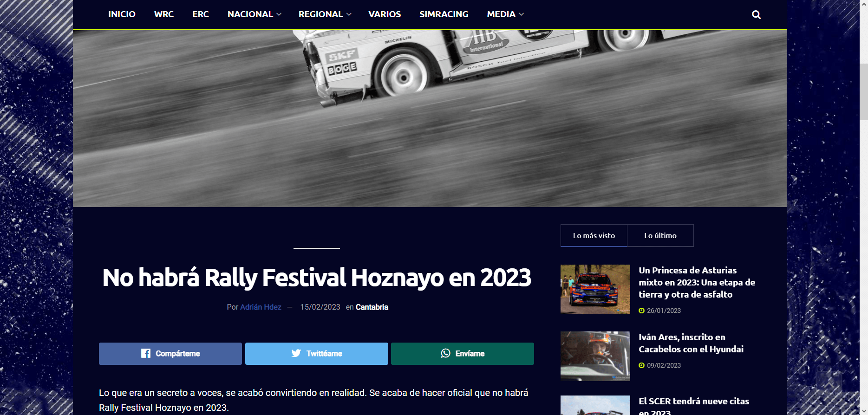Tweet article with Twittéame button
Image resolution: width=868 pixels, height=415 pixels.
click(x=317, y=354)
